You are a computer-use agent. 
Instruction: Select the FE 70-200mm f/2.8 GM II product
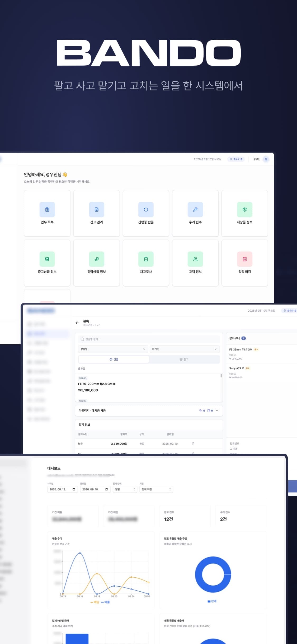pyautogui.click(x=96, y=384)
